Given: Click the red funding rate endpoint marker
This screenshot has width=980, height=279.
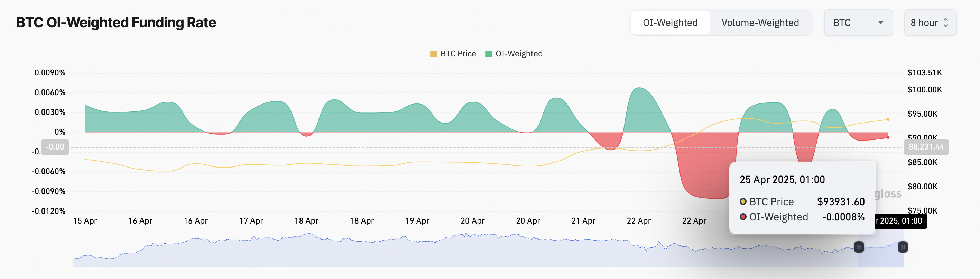Looking at the screenshot, I should (x=888, y=137).
